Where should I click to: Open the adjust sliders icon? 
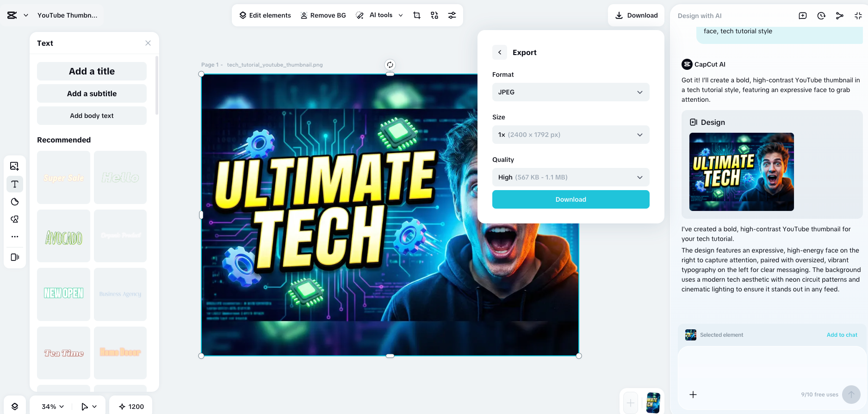tap(452, 15)
